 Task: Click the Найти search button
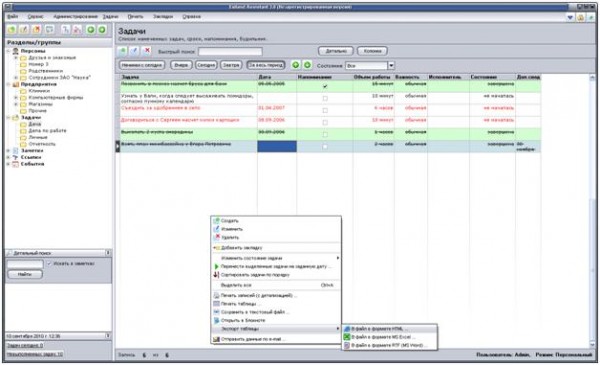pos(25,274)
